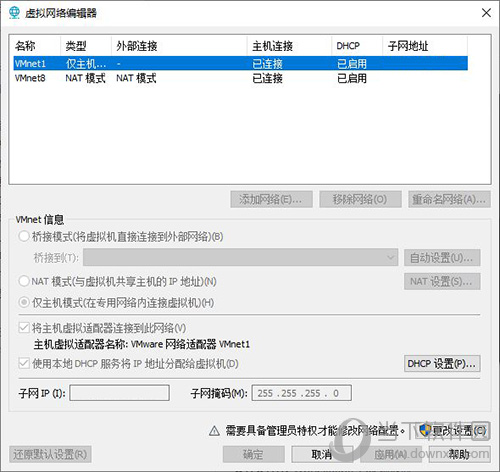Click the DHCP column header
The width and height of the screenshot is (500, 472).
pos(357,46)
